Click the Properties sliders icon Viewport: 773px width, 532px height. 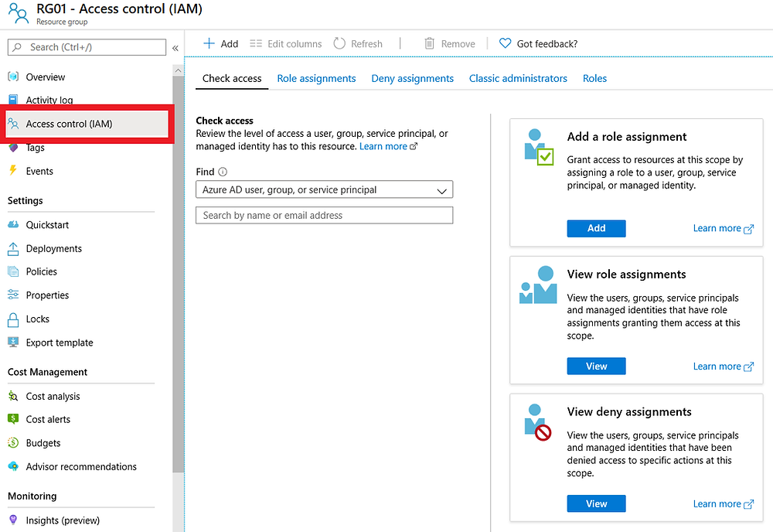(x=13, y=295)
